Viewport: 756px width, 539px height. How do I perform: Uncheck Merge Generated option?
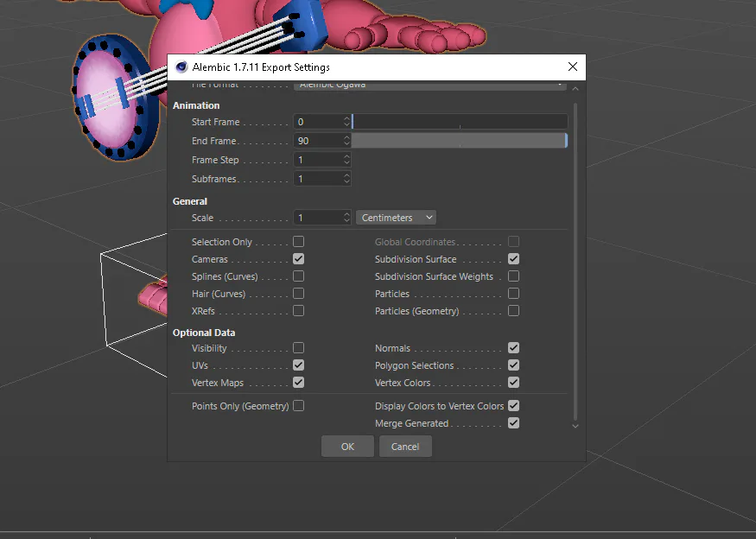coord(513,423)
